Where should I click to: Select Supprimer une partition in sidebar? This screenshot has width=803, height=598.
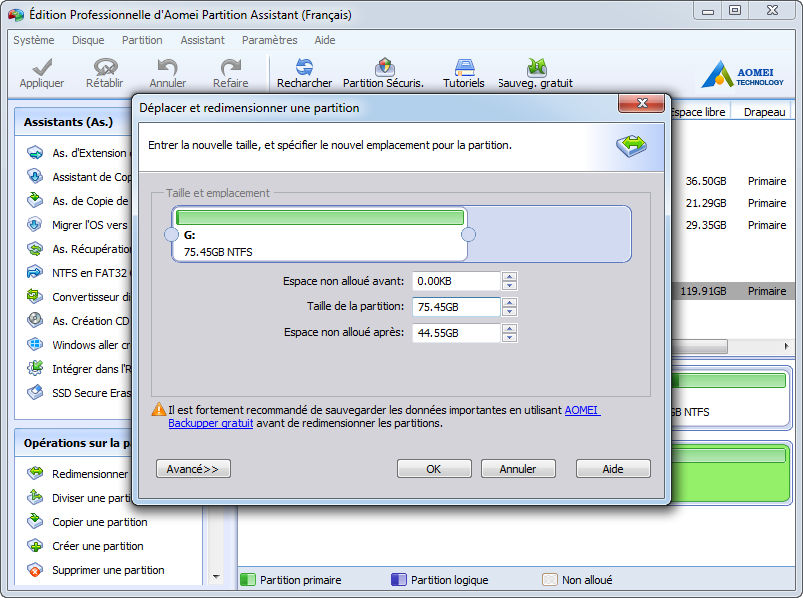coord(107,570)
